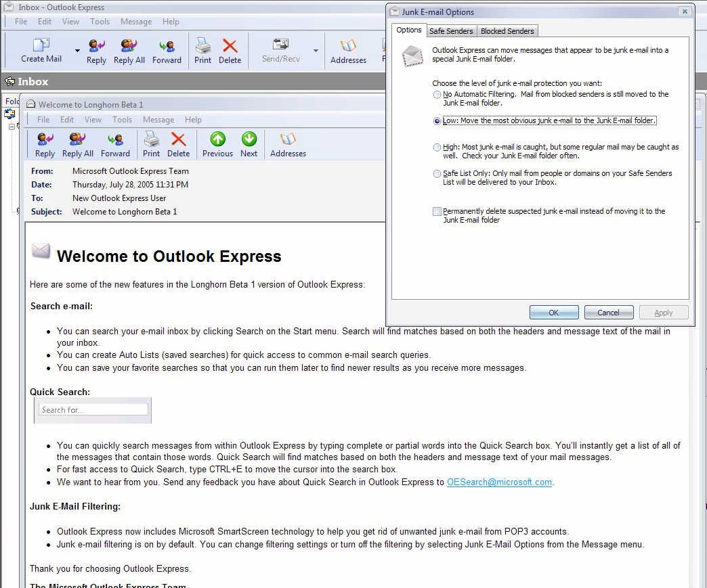
Task: Open Tools menu in Inbox window
Action: pos(100,21)
